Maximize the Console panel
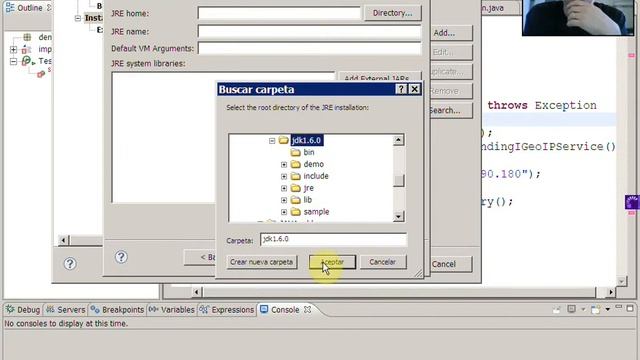This screenshot has height=360, width=640. [x=630, y=308]
